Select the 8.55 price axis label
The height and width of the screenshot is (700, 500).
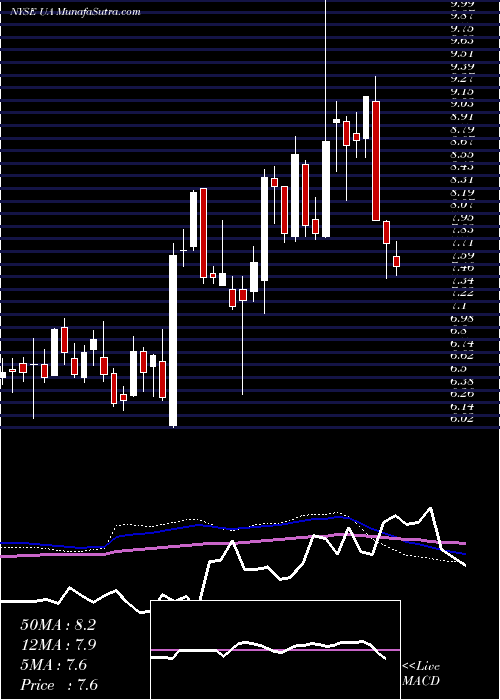pos(462,155)
